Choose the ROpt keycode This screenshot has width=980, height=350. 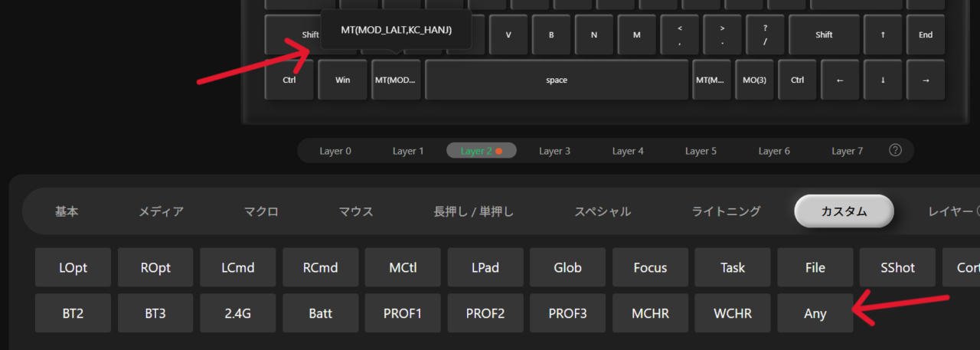155,267
